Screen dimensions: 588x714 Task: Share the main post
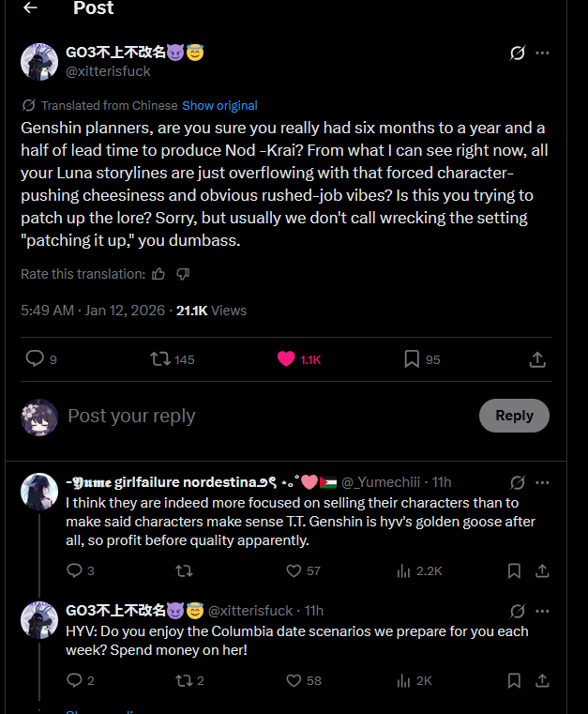(537, 358)
